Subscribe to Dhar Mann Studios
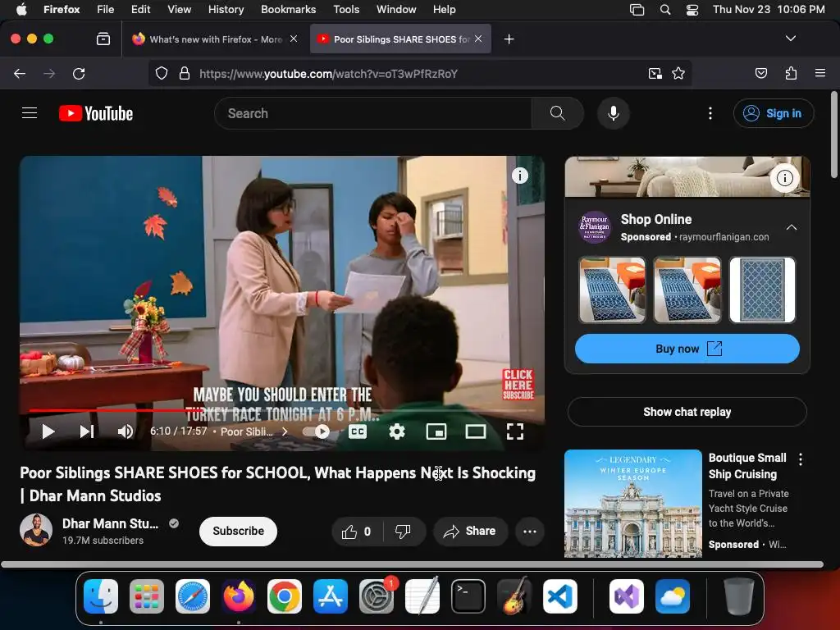Viewport: 840px width, 630px height. coord(238,531)
